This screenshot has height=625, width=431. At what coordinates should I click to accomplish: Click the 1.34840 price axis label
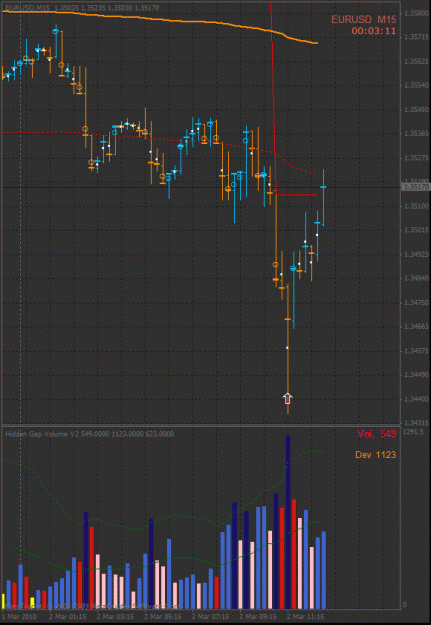click(415, 278)
